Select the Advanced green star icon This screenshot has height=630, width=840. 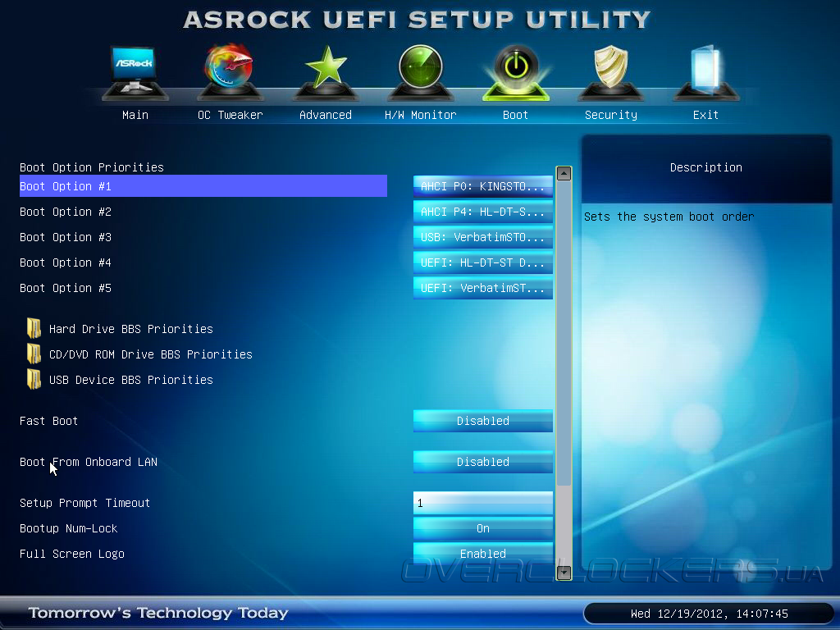tap(325, 72)
